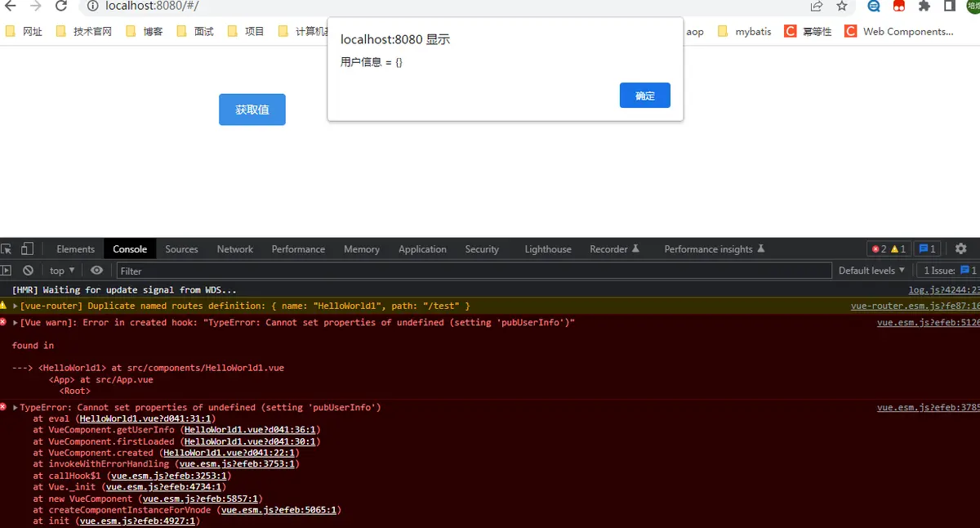Image resolution: width=980 pixels, height=528 pixels.
Task: Open vue.esm.js 3753:1 stack link
Action: click(x=237, y=464)
